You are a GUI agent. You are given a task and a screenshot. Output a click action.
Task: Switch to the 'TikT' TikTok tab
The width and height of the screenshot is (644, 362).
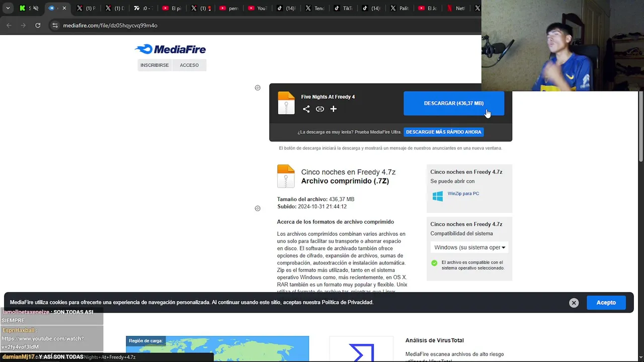pyautogui.click(x=343, y=8)
